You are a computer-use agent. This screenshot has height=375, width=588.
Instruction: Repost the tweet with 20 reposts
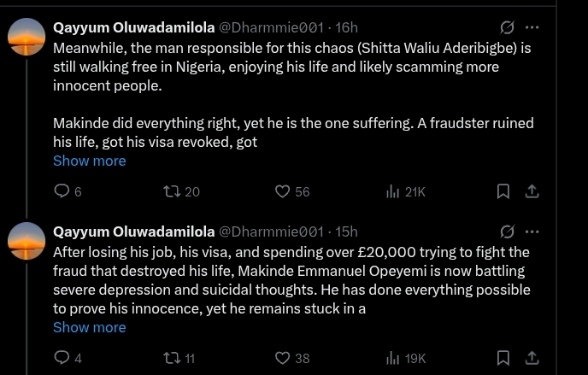coord(172,191)
